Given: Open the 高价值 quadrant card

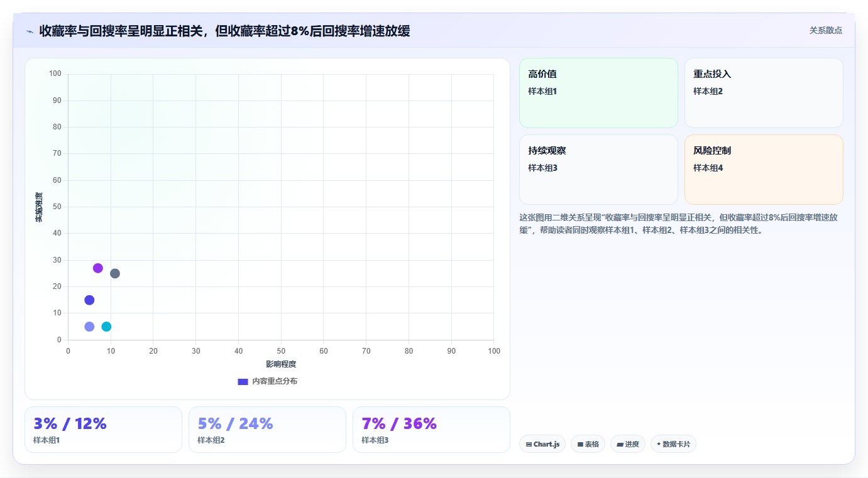Looking at the screenshot, I should (x=598, y=93).
